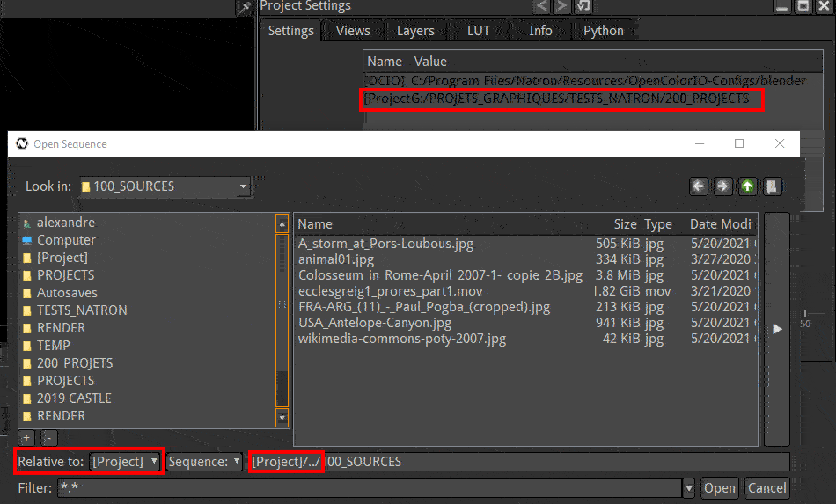This screenshot has height=504, width=836.
Task: Click the Cancel button
Action: pos(766,488)
